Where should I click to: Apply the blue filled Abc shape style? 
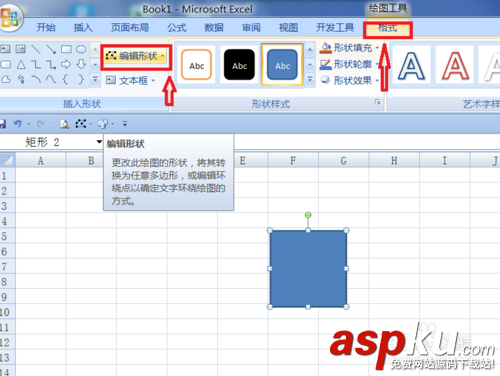[282, 65]
